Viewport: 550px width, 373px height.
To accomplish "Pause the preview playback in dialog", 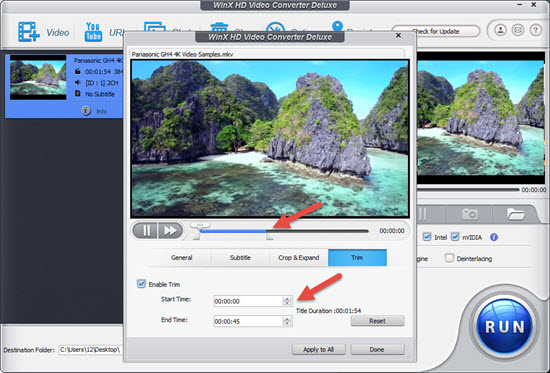I will pos(146,231).
